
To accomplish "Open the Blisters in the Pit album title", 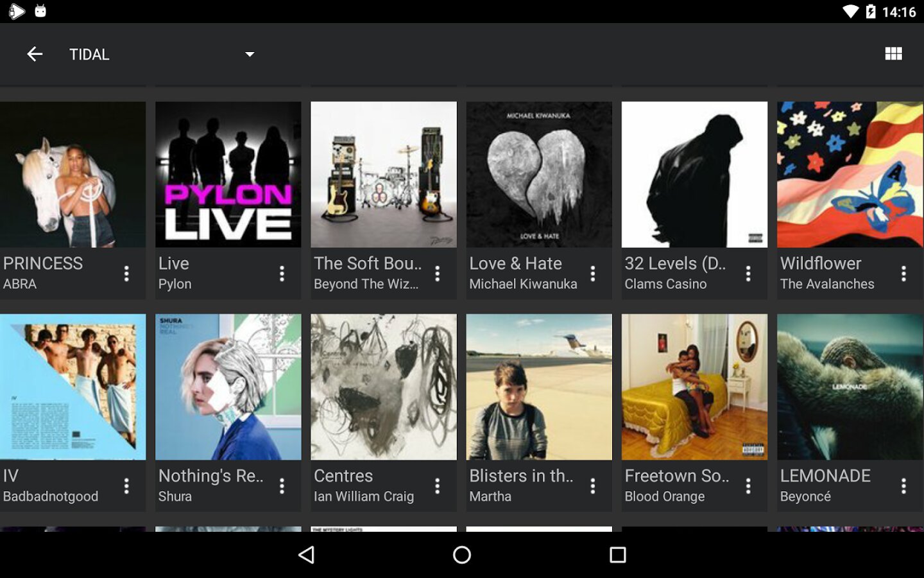I will [x=521, y=476].
